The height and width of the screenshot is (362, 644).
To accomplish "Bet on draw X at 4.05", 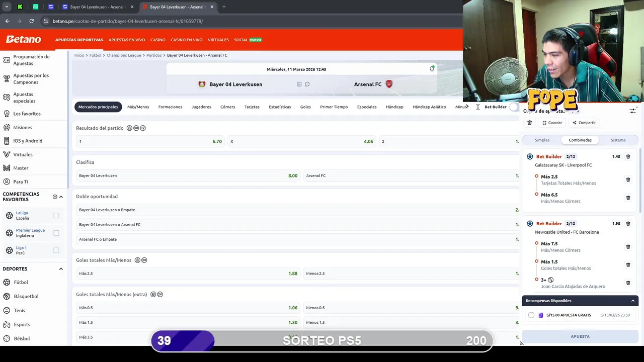I will [302, 141].
